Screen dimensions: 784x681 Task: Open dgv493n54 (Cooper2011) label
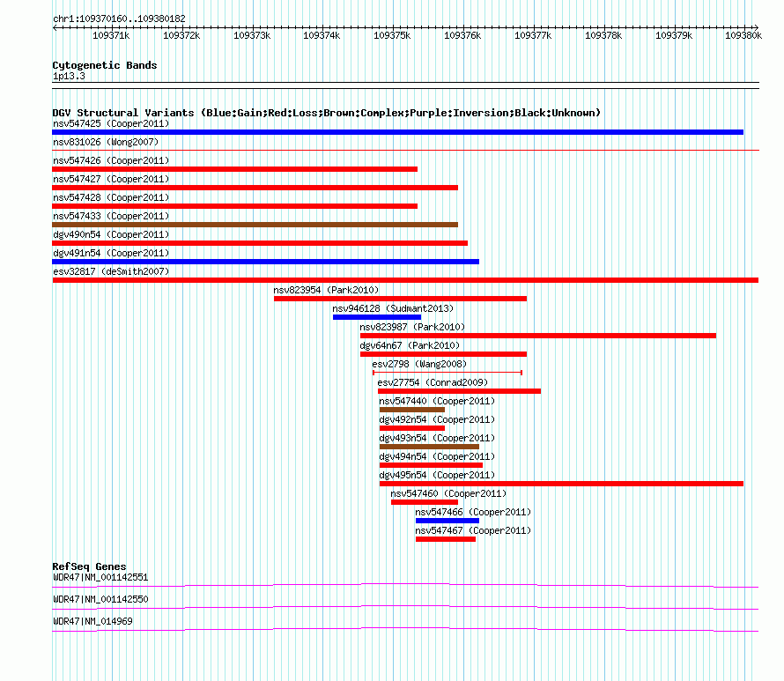(x=437, y=438)
